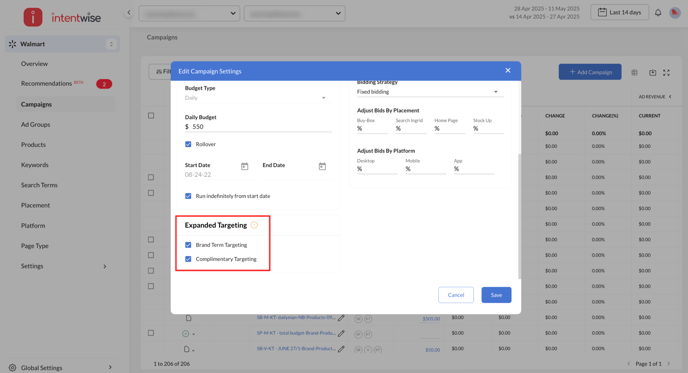This screenshot has width=688, height=373.
Task: Select all campaigns header checkbox
Action: click(151, 116)
